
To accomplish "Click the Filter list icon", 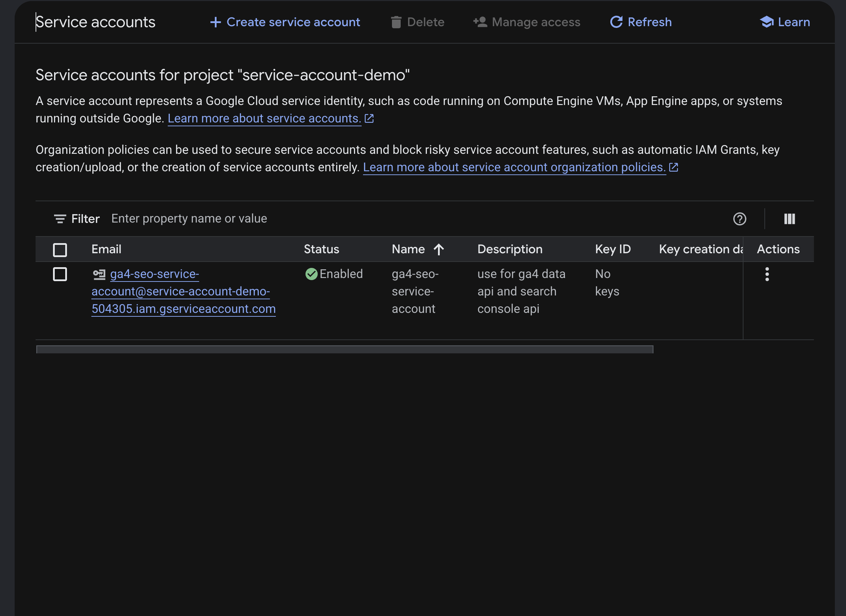I will [60, 219].
